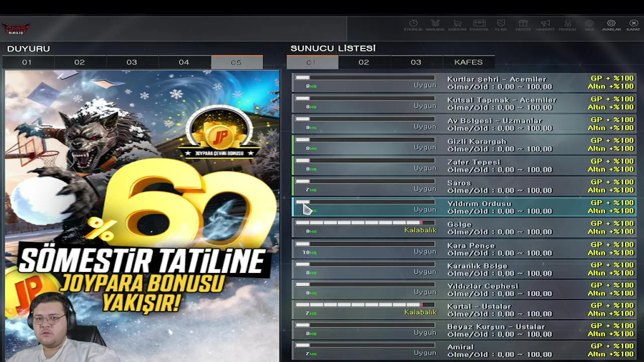Click the Kurtlar Şehri load bar
This screenshot has height=362, width=644.
365,77
